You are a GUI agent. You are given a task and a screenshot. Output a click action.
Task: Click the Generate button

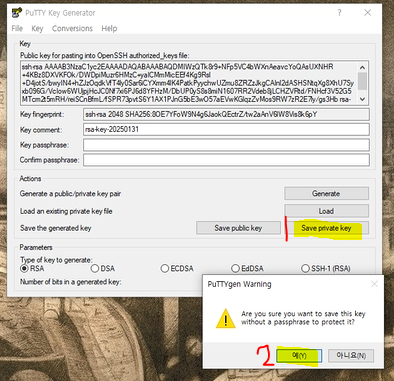[x=326, y=193]
